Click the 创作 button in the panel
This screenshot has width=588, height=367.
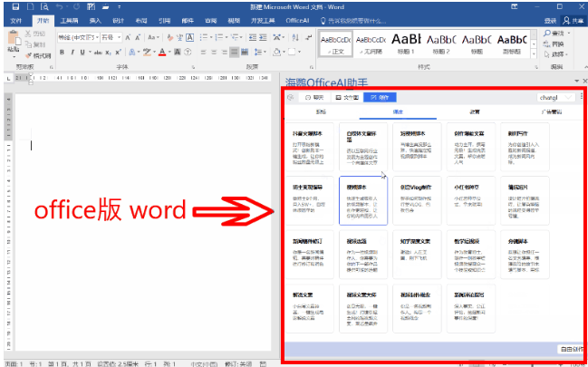380,98
